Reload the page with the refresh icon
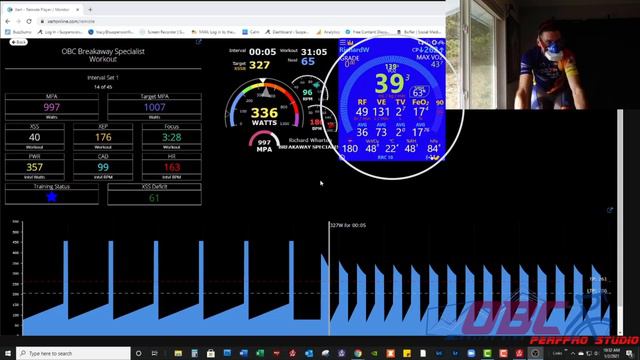Screen dimensions: 640x360 coord(29,21)
